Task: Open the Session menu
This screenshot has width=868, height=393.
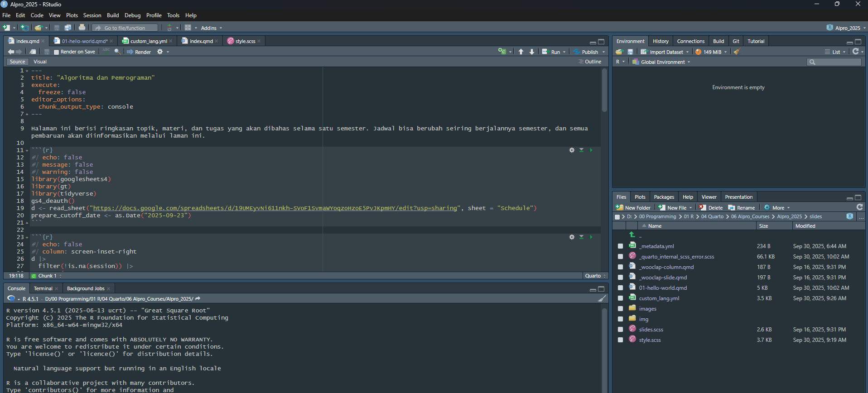Action: coord(92,15)
